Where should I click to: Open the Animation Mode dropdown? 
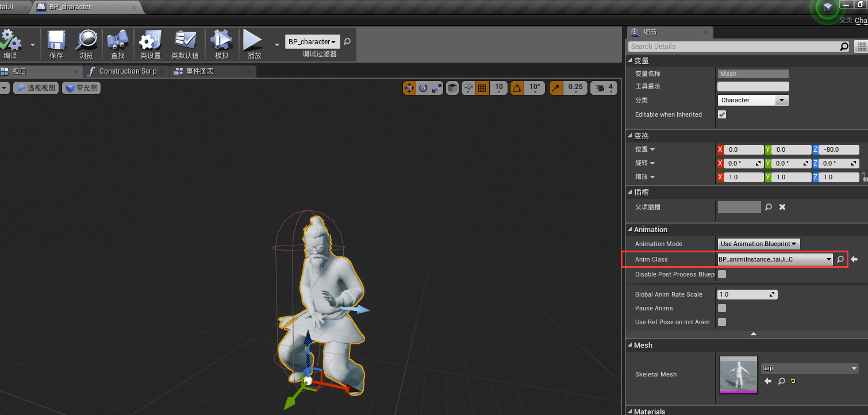(x=758, y=244)
